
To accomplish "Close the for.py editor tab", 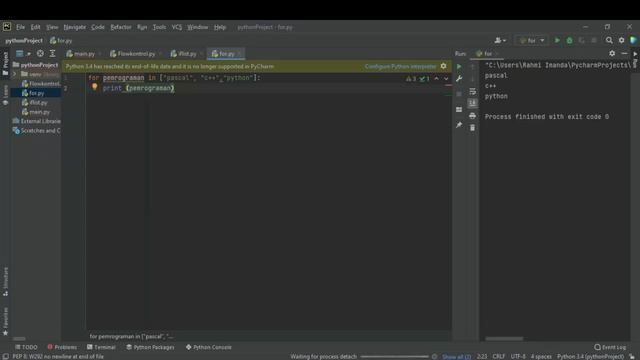I will pyautogui.click(x=240, y=53).
